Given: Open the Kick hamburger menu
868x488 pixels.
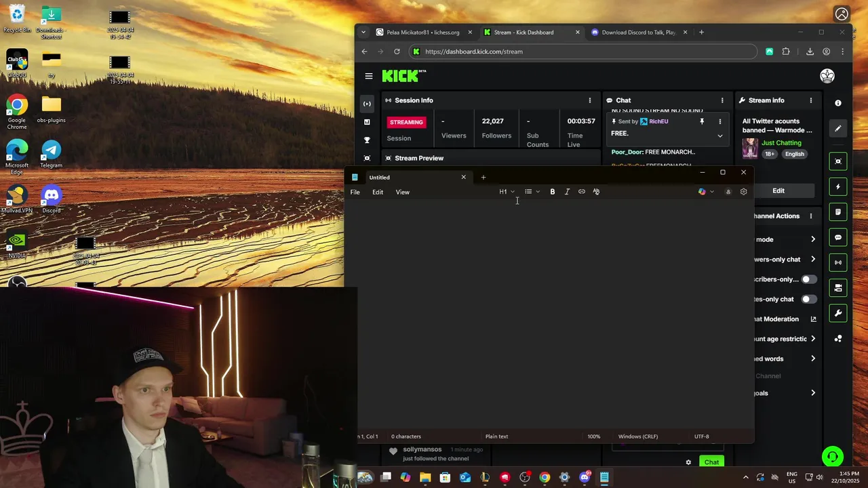Looking at the screenshot, I should (x=369, y=76).
